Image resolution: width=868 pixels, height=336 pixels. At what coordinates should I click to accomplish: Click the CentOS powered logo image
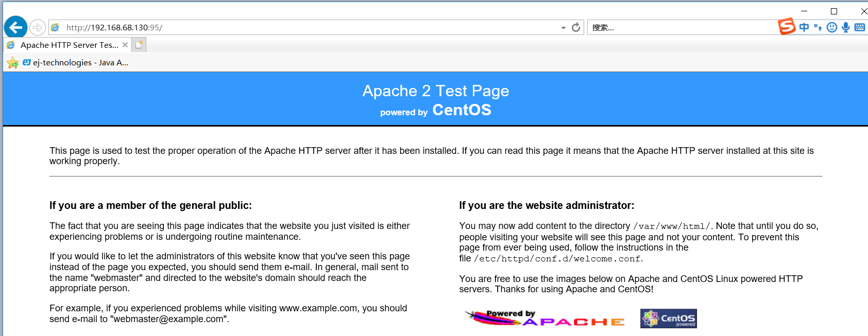[668, 319]
